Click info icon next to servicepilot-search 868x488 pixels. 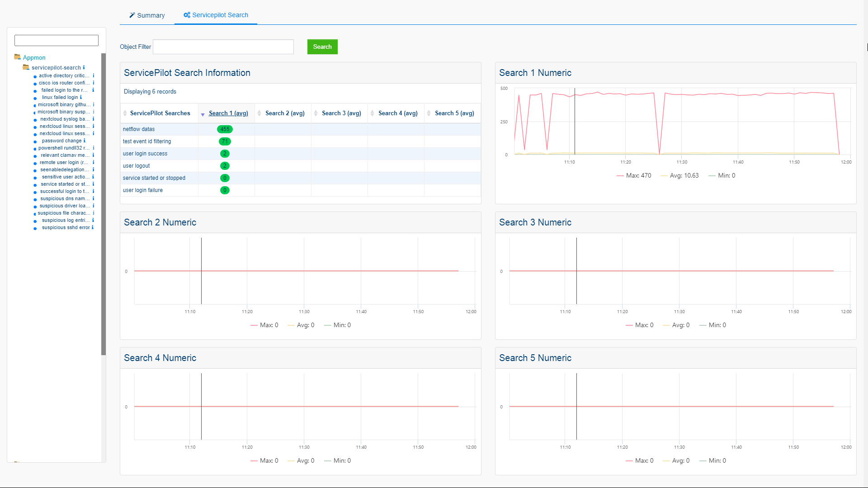[x=84, y=67]
